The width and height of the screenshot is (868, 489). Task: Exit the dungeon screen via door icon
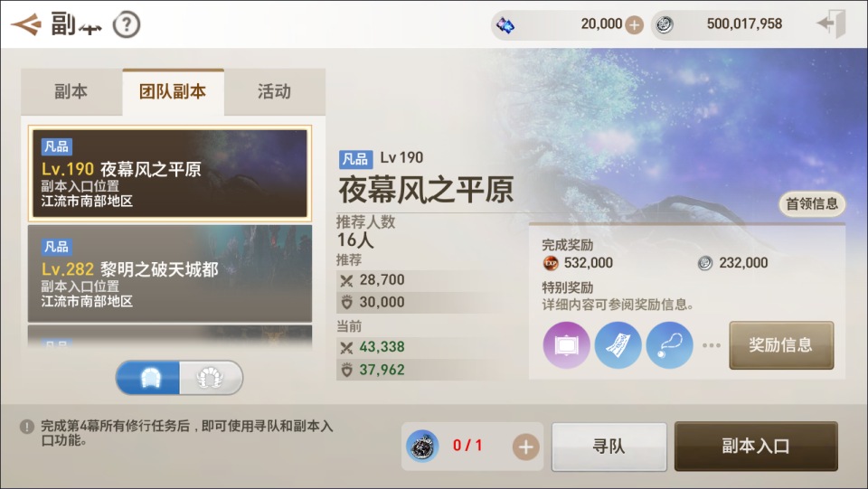tap(832, 24)
